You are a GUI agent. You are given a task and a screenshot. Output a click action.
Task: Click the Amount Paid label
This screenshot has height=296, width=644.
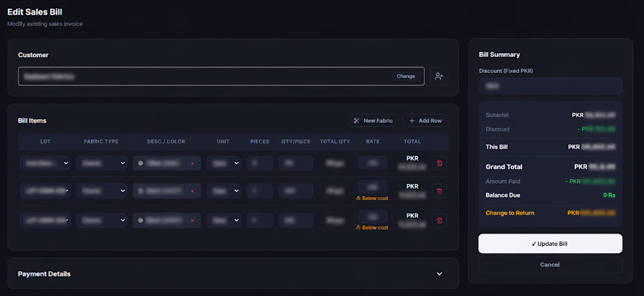pos(503,181)
